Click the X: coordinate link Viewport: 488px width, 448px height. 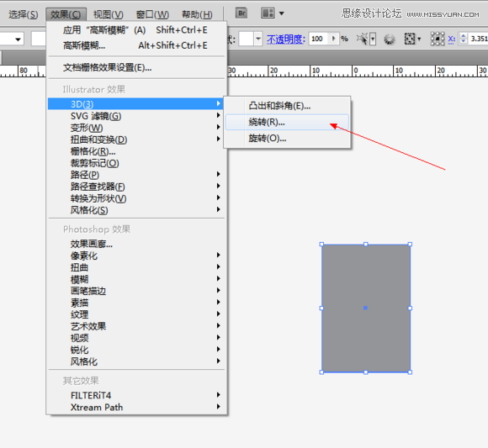(x=452, y=39)
